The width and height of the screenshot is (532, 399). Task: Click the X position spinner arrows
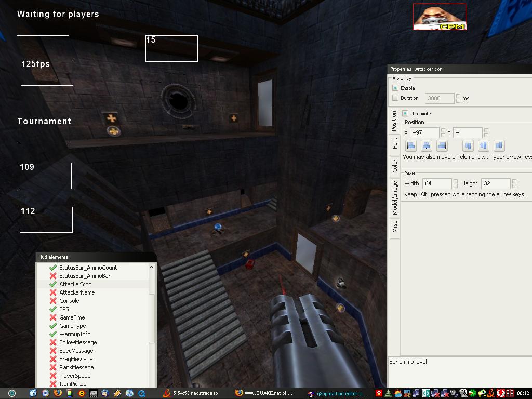click(443, 132)
